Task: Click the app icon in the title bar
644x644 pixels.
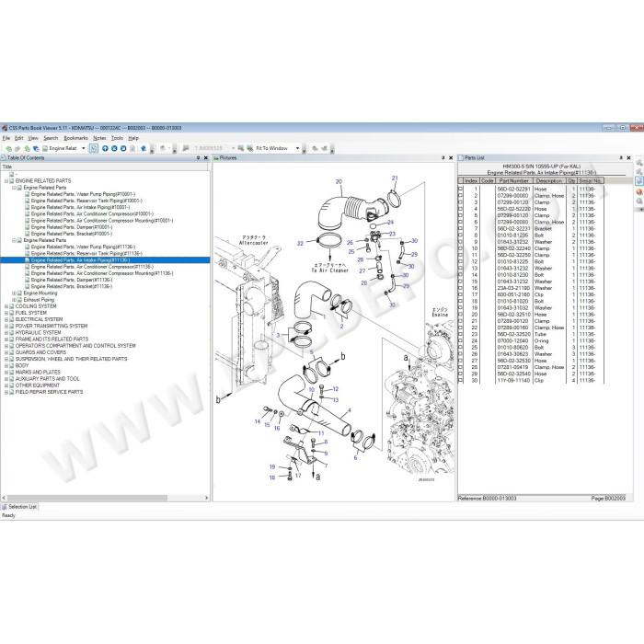Action: [x=4, y=128]
